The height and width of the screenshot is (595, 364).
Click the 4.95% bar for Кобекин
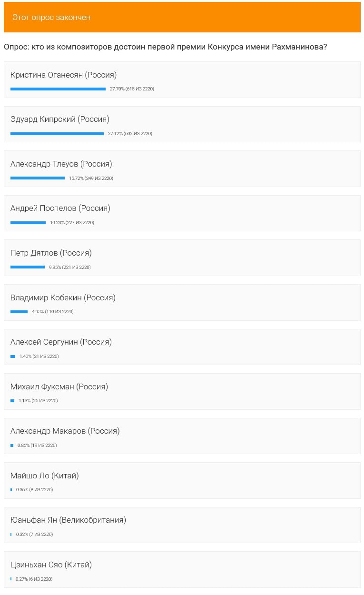point(19,312)
